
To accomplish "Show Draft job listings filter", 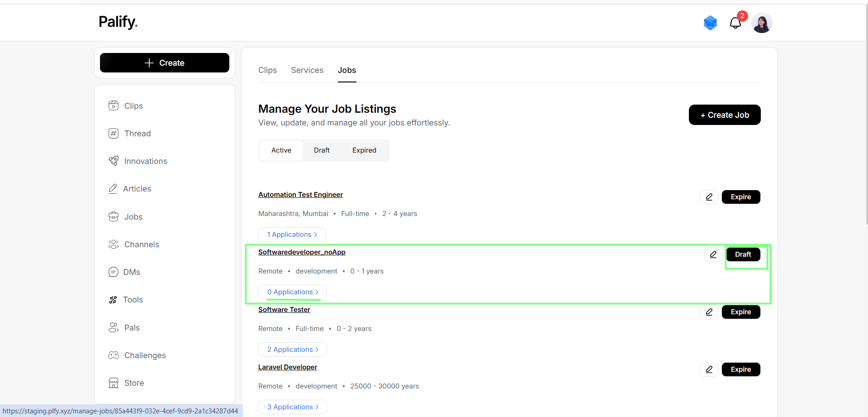I will [x=322, y=150].
